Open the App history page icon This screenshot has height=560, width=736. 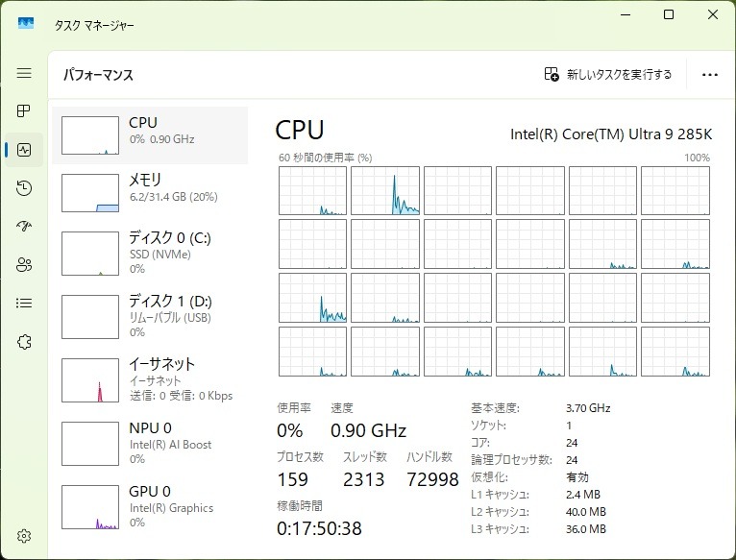pyautogui.click(x=24, y=187)
